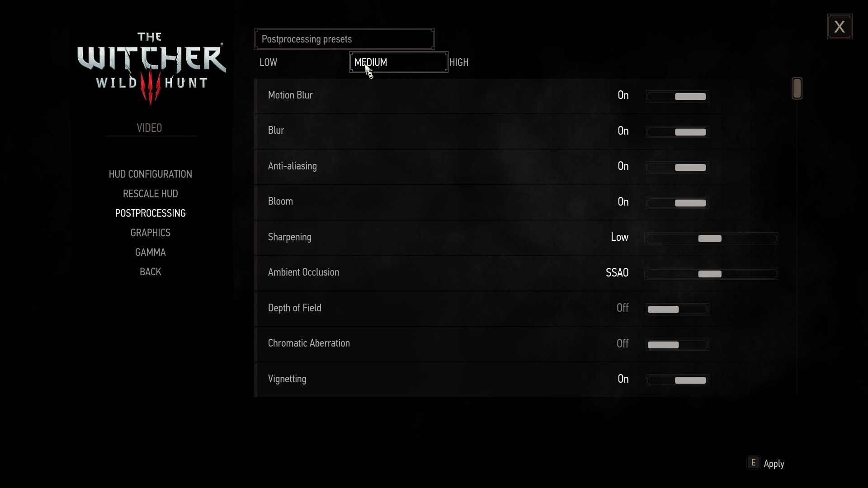The image size is (868, 488).
Task: Enable Chromatic Aberration setting
Action: (x=692, y=344)
